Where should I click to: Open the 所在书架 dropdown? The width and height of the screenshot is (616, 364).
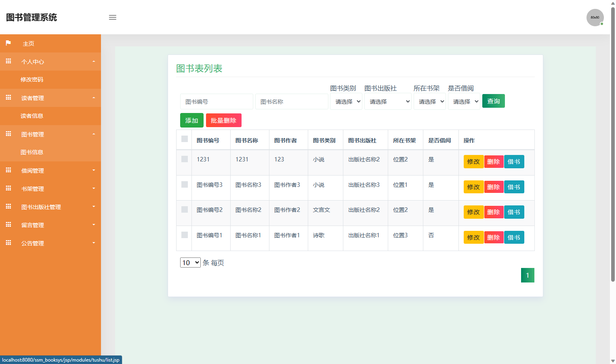click(x=429, y=101)
